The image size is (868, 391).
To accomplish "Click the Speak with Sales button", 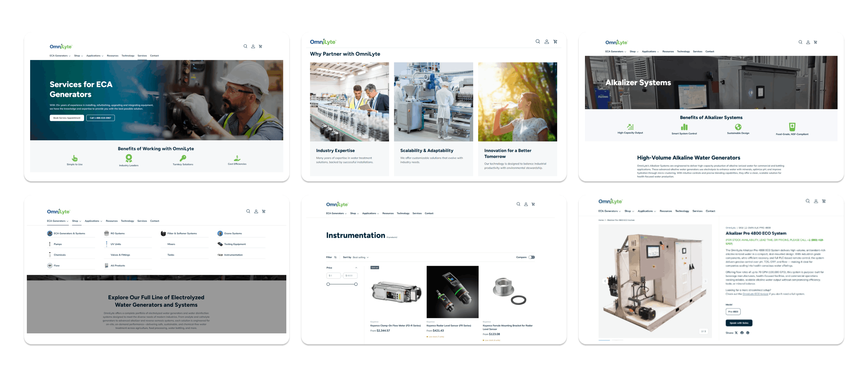I will pyautogui.click(x=739, y=323).
